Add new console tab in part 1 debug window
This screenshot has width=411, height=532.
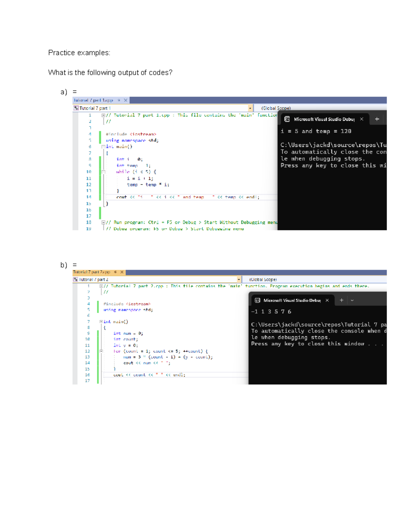point(377,119)
